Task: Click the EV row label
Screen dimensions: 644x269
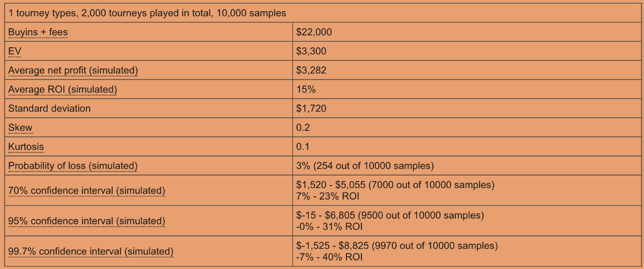Action: 14,51
